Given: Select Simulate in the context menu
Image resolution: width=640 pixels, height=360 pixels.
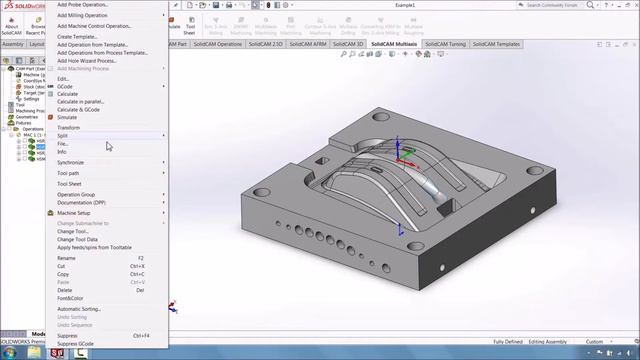Looking at the screenshot, I should point(67,118).
